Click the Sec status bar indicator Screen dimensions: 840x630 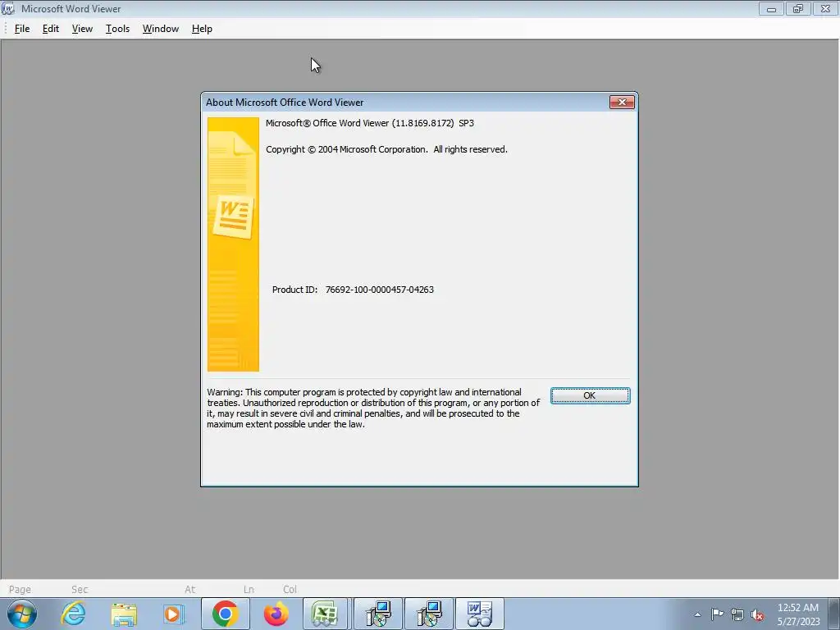pyautogui.click(x=80, y=589)
